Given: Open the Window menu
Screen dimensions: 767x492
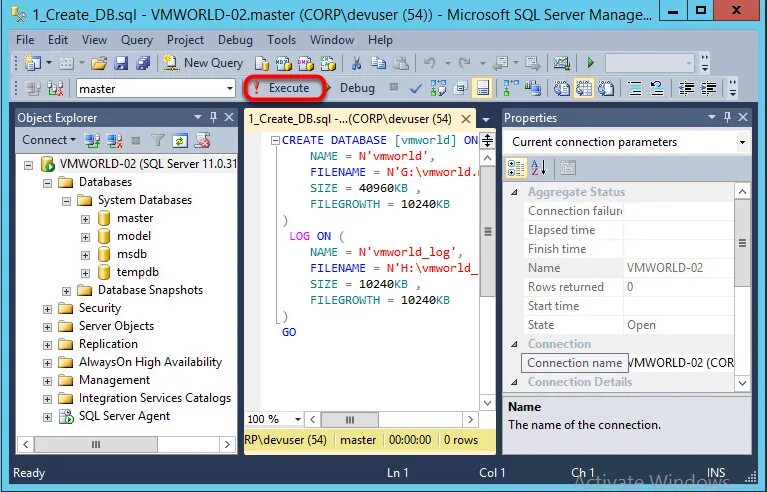Looking at the screenshot, I should pyautogui.click(x=332, y=40).
